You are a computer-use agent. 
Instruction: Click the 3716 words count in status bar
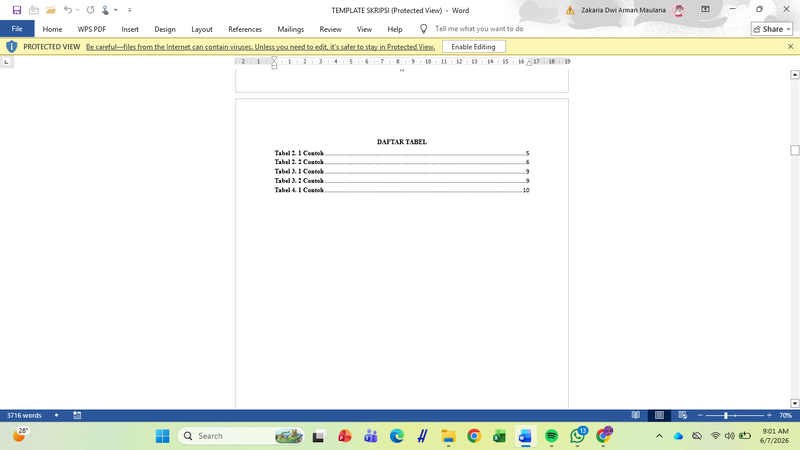pyautogui.click(x=24, y=415)
